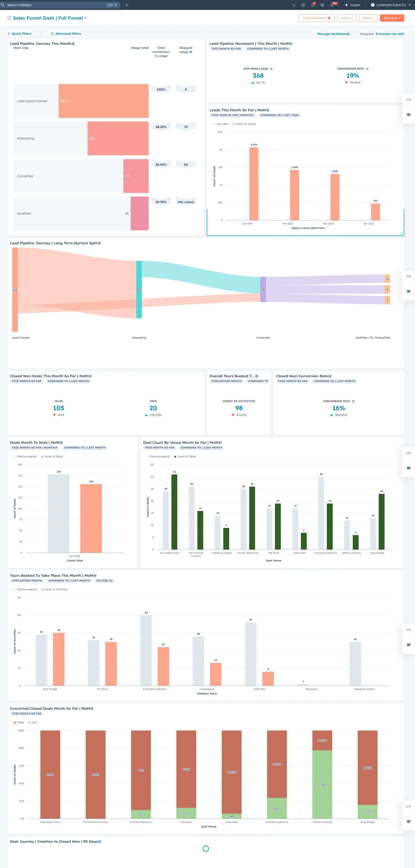This screenshot has width=415, height=868.
Task: Expand the Full Funnel dashboard dropdown
Action: tap(86, 18)
